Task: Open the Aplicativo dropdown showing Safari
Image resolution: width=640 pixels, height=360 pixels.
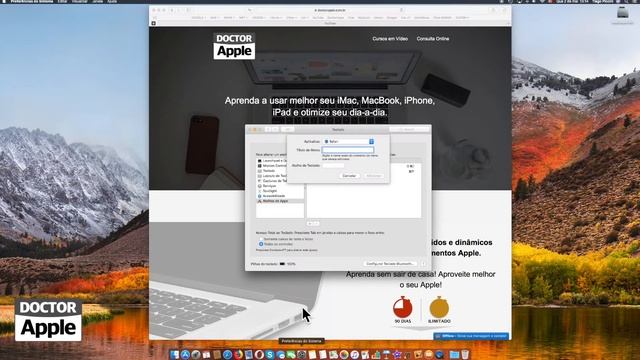Action: tap(348, 141)
